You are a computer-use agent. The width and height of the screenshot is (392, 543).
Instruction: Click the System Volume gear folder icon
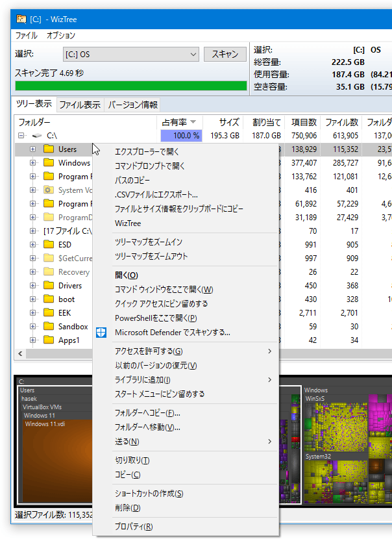[49, 190]
